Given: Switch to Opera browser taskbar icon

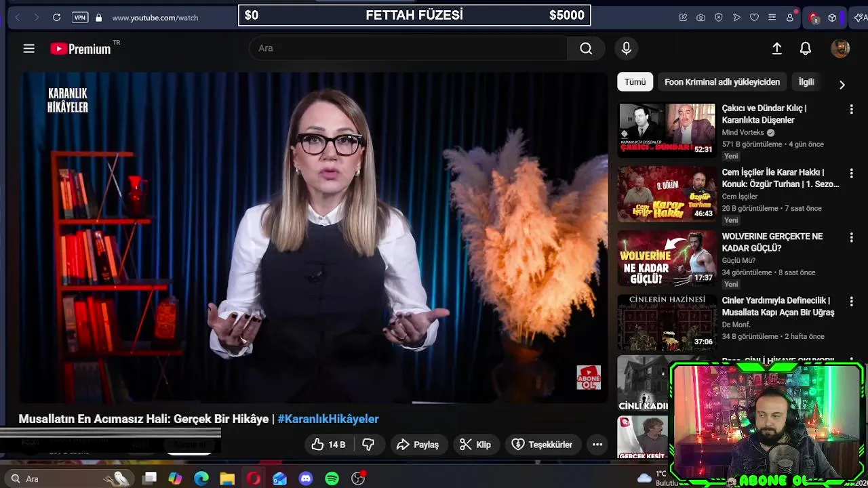Looking at the screenshot, I should point(254,479).
